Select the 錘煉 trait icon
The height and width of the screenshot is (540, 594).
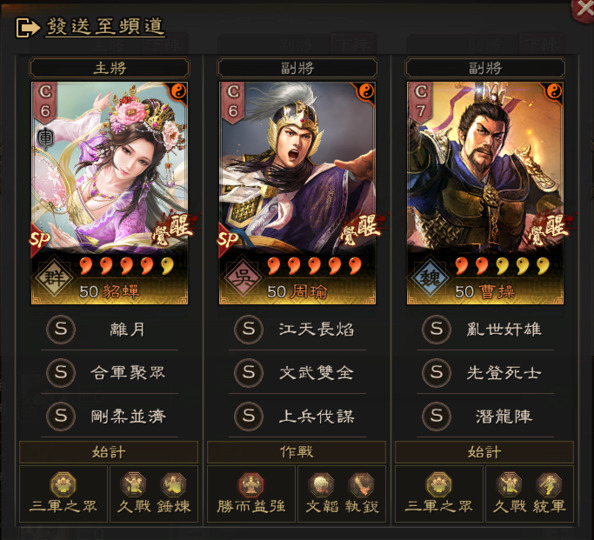tap(173, 485)
